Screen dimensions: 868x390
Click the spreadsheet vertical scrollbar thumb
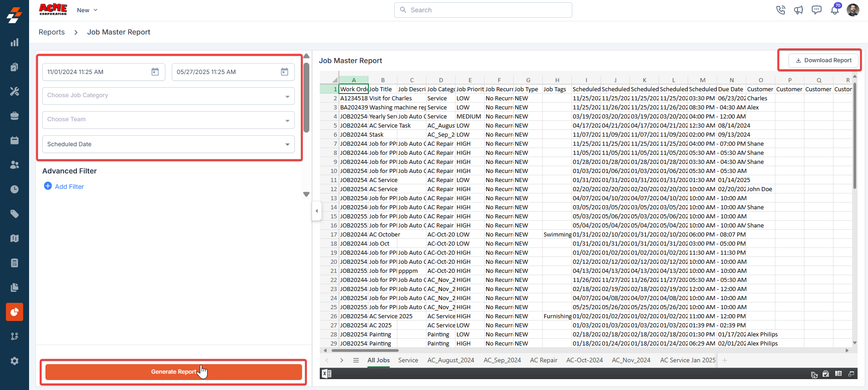855,136
